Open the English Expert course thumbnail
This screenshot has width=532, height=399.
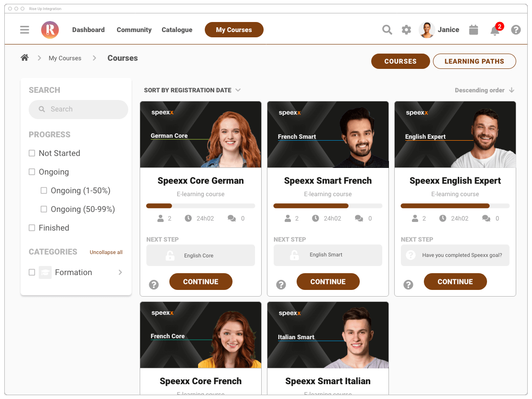point(455,135)
